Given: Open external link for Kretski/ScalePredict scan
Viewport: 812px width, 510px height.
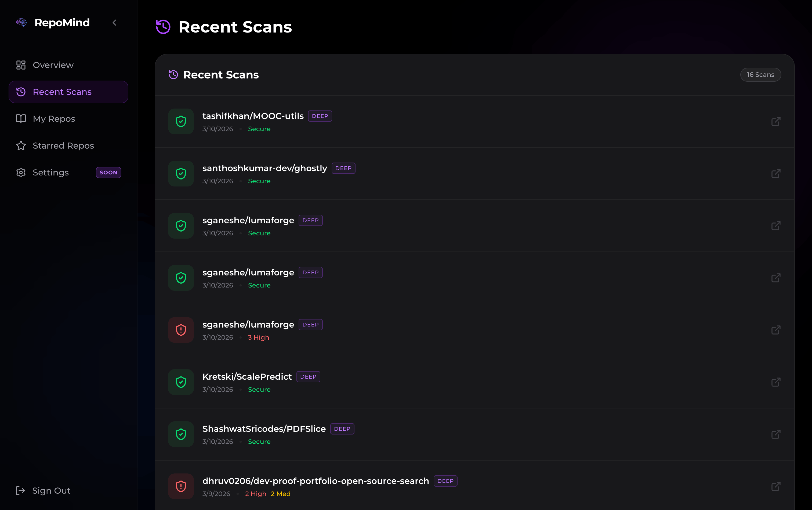Looking at the screenshot, I should 775,382.
